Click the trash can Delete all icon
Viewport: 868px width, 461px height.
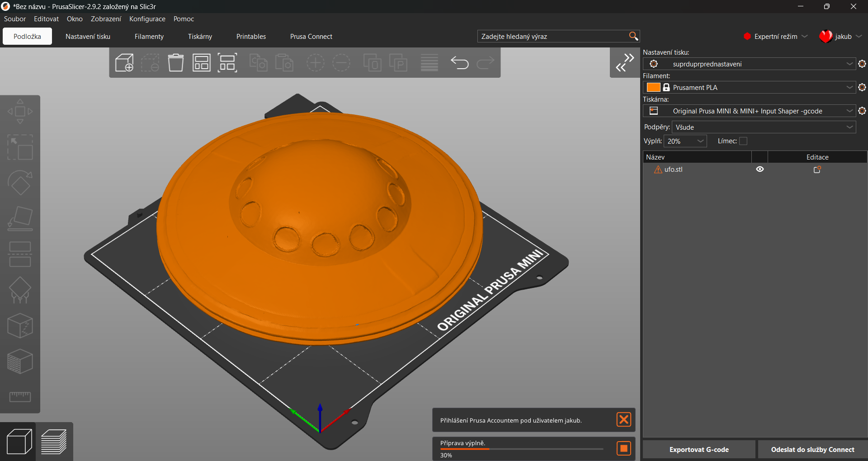pos(176,63)
